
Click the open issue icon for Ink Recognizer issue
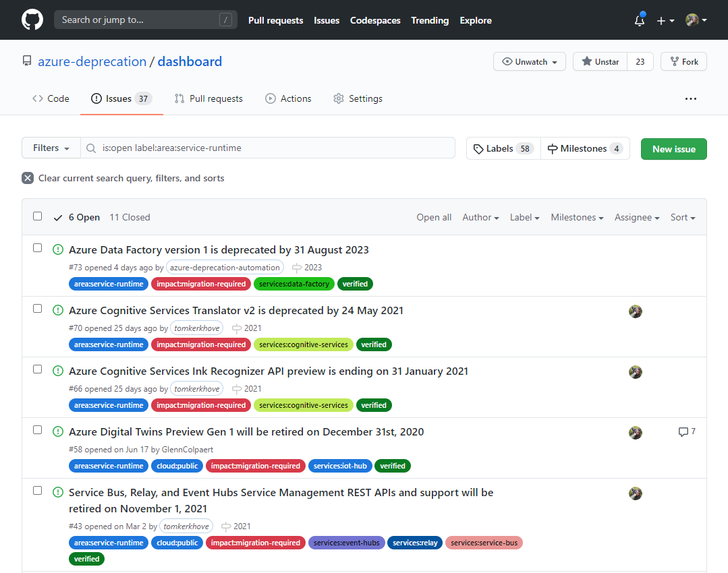tap(57, 371)
